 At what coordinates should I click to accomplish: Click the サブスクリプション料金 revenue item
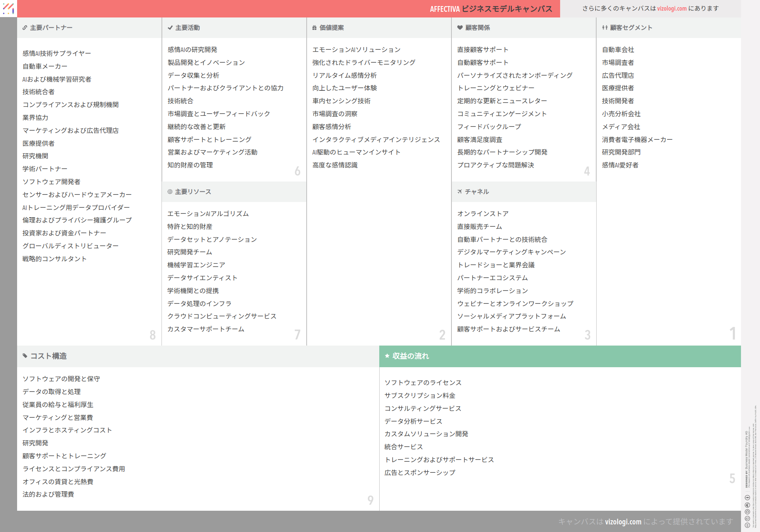[x=420, y=396]
